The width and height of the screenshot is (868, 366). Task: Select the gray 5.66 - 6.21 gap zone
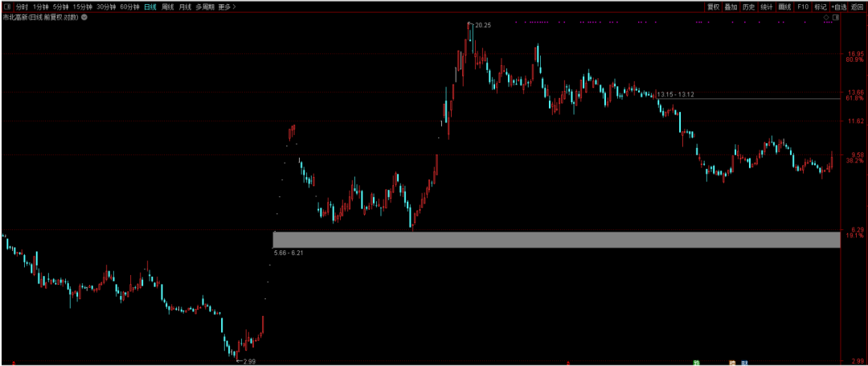(556, 239)
